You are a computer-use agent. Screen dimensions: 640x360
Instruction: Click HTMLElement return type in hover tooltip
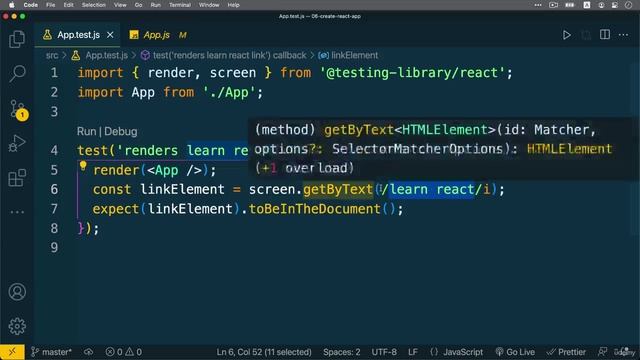point(569,149)
